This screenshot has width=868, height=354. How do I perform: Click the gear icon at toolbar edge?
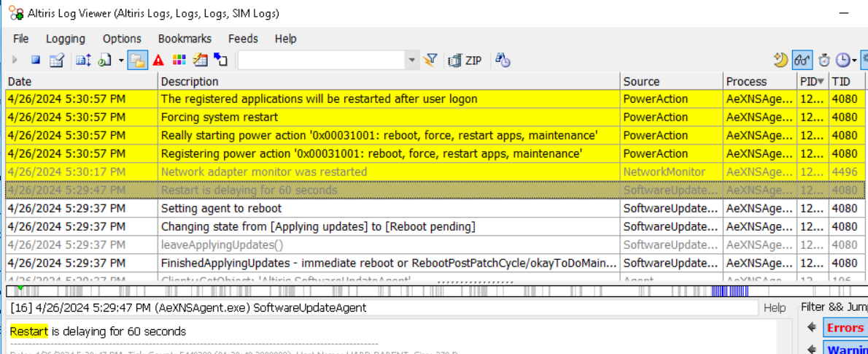tap(864, 60)
